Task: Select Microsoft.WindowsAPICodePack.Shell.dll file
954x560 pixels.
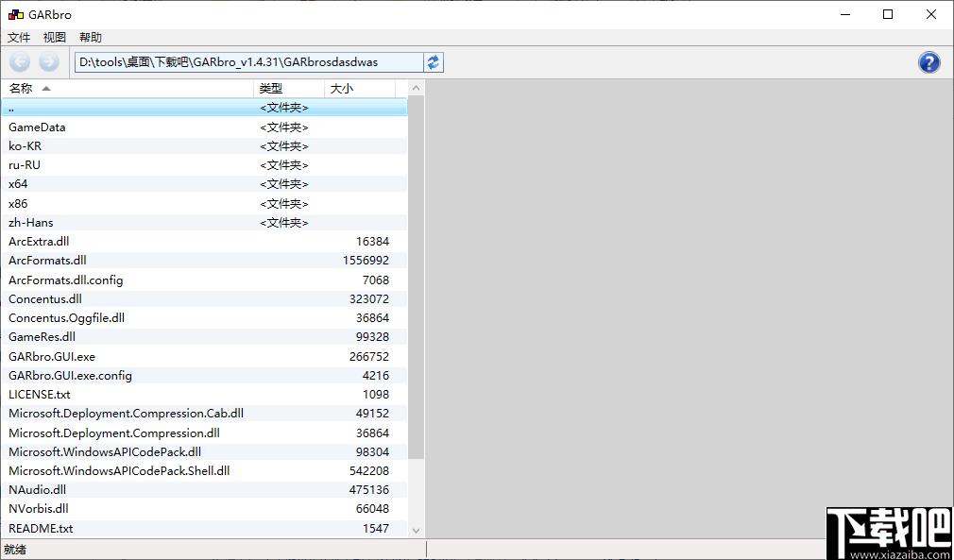Action: click(x=204, y=470)
